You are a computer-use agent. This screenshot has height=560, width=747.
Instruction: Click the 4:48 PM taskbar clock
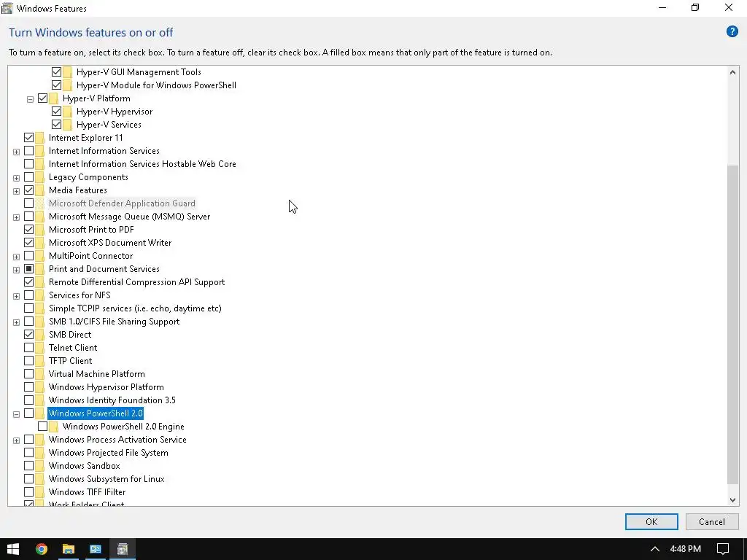[x=685, y=549]
